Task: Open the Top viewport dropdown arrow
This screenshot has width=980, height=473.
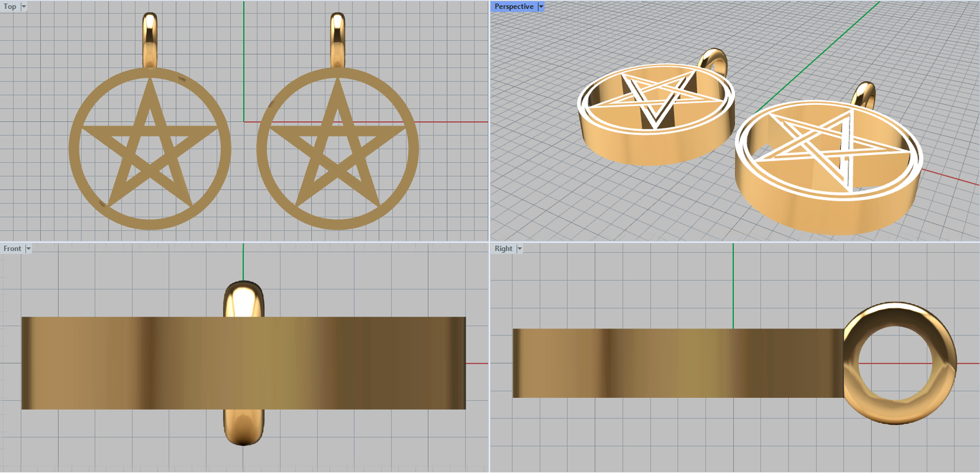Action: pos(24,7)
